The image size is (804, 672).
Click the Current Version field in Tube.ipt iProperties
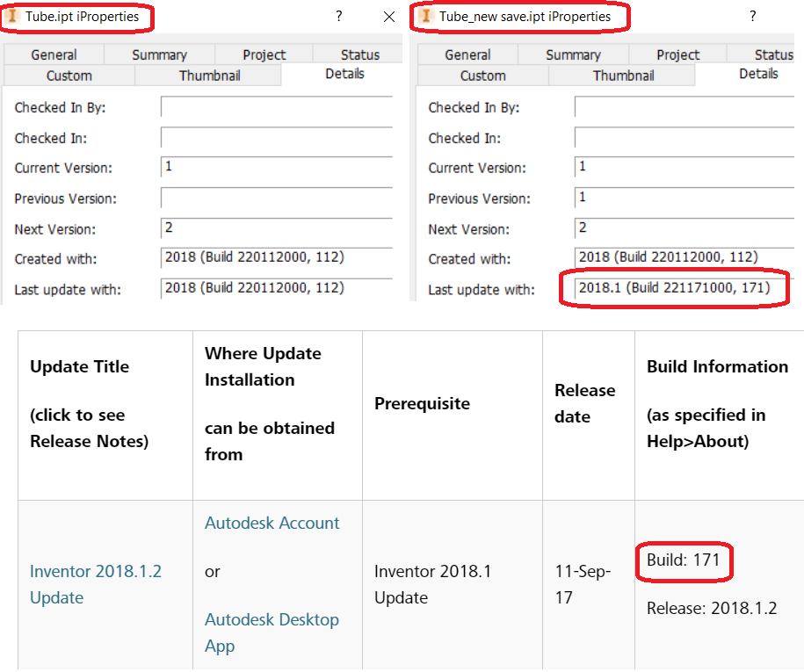pos(277,168)
